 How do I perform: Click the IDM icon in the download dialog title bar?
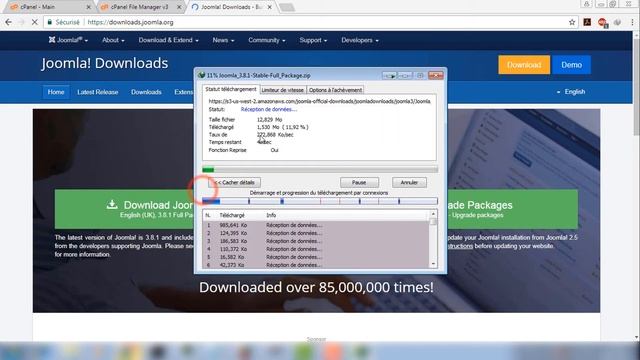(x=201, y=76)
